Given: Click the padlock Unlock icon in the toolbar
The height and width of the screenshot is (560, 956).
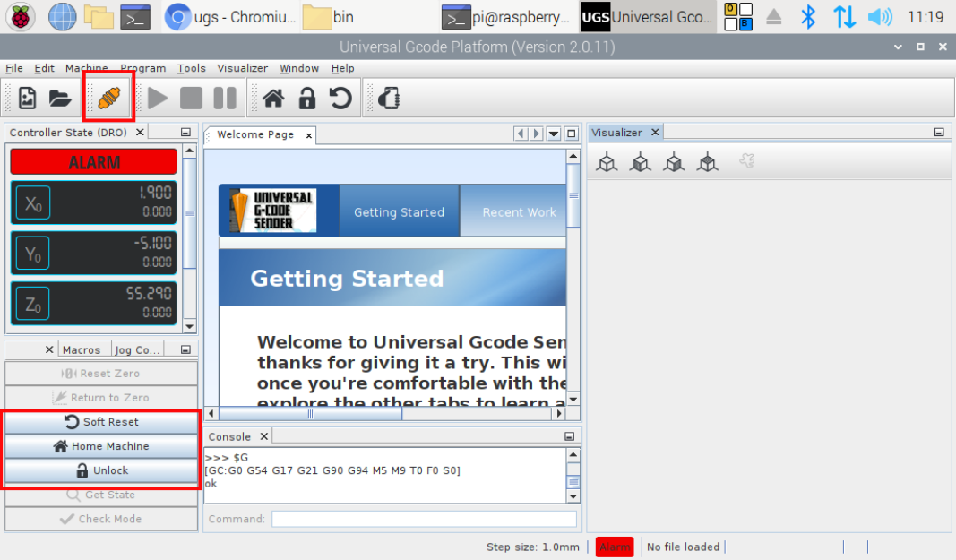Looking at the screenshot, I should [x=307, y=99].
